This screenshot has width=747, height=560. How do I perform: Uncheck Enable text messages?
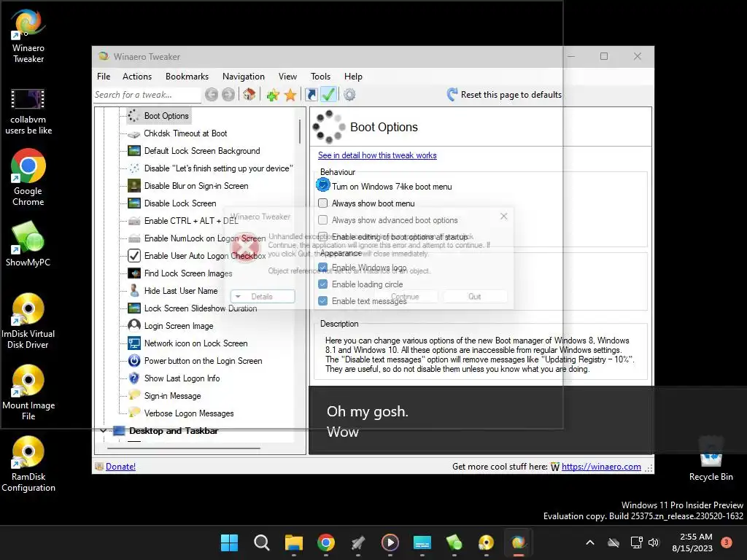[x=323, y=301]
